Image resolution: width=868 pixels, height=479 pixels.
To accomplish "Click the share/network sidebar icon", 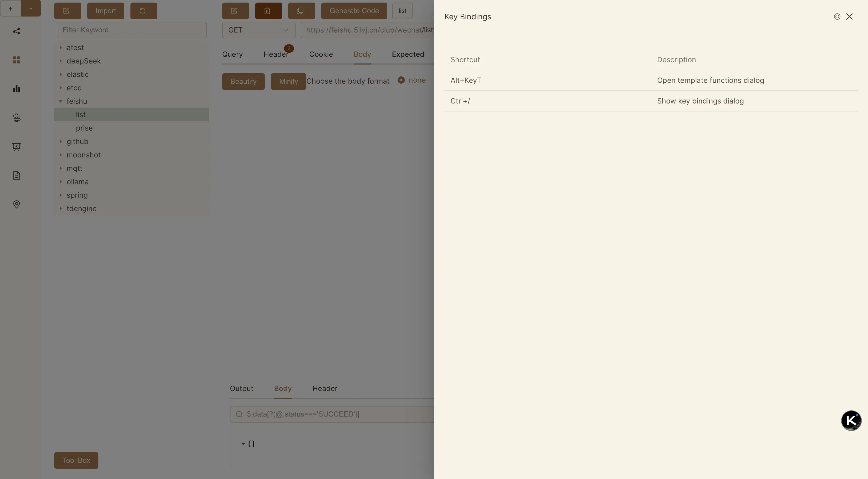I will pos(17,31).
